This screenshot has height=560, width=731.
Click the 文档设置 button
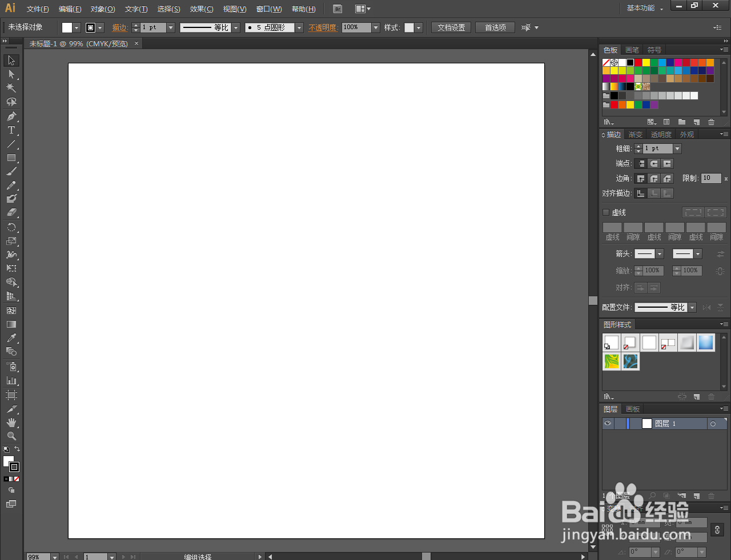tap(451, 27)
